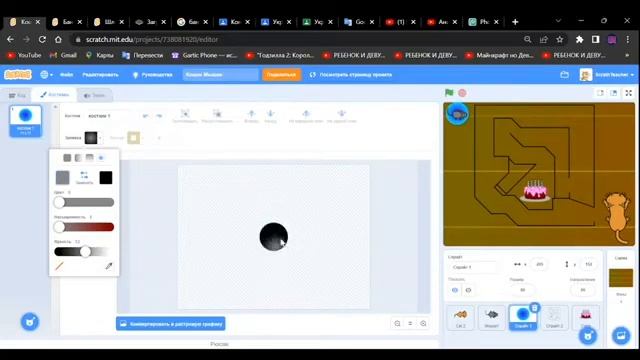The width and height of the screenshot is (640, 360).
Task: Enter full screen stage mode
Action: coord(629,93)
